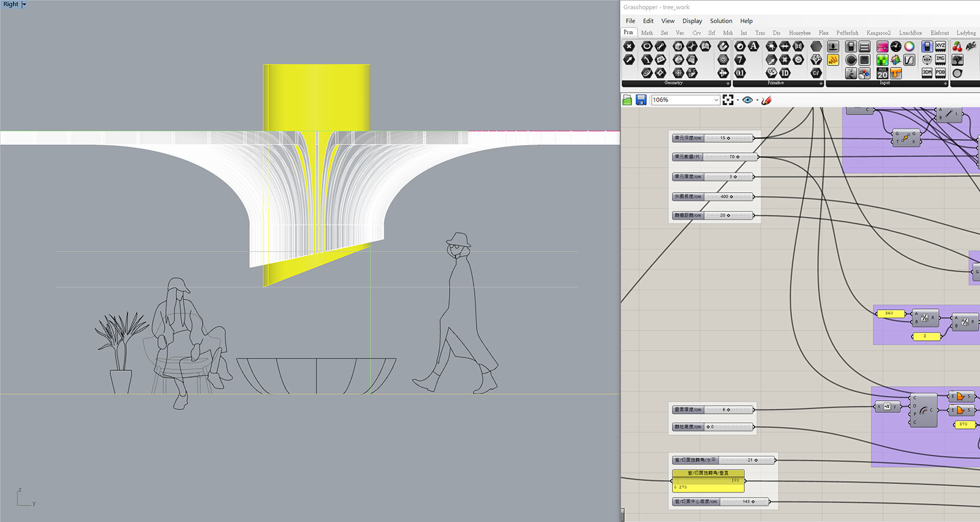Expand the Geometry panel group
The width and height of the screenshot is (980, 522).
pos(728,83)
